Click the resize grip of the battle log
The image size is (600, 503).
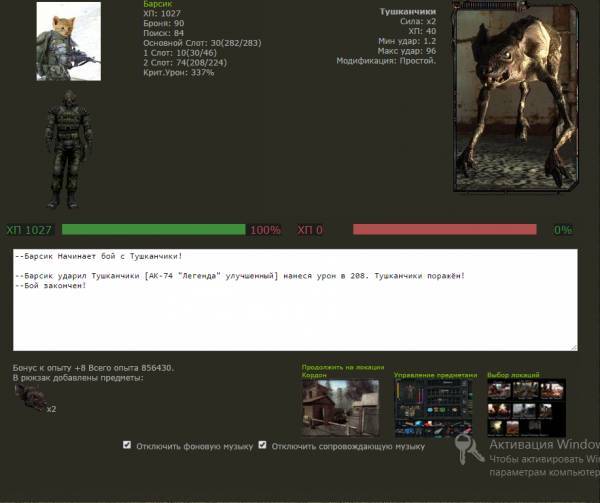(x=574, y=347)
